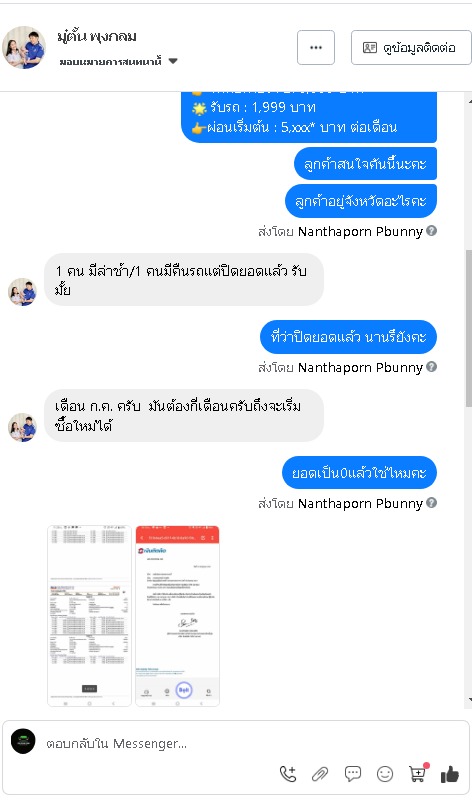Click help icon beside first Nanthaporn Pbunny
472x800 pixels.
click(432, 231)
